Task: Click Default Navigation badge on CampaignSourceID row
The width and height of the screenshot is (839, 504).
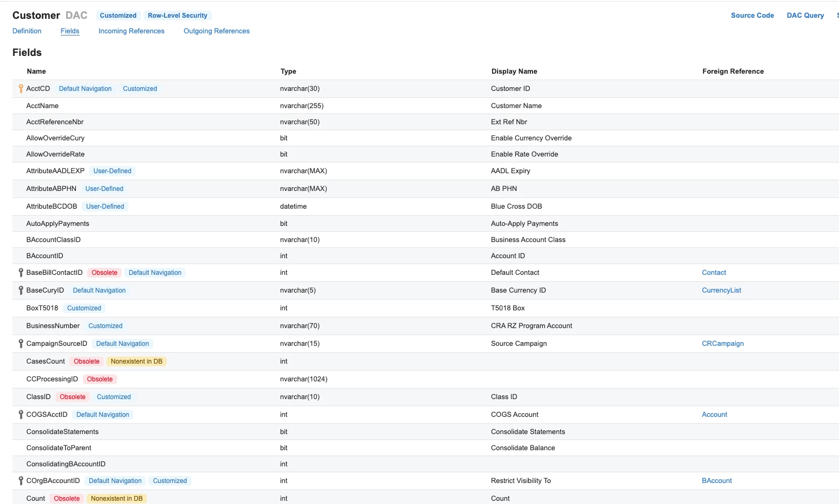Action: click(x=123, y=344)
